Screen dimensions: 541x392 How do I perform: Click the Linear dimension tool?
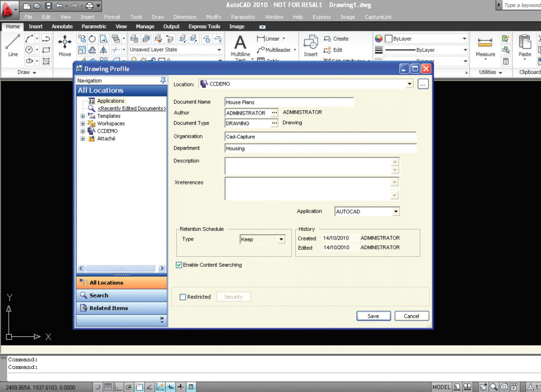point(268,38)
